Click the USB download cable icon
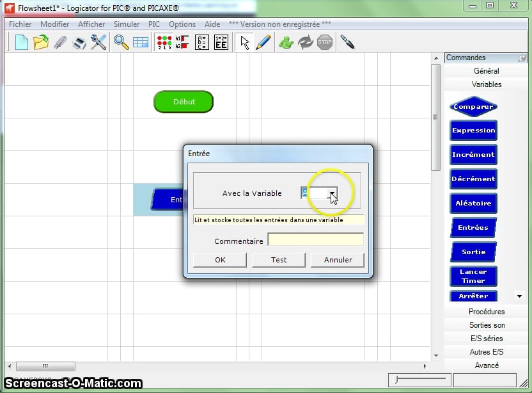The image size is (532, 393). [x=60, y=42]
